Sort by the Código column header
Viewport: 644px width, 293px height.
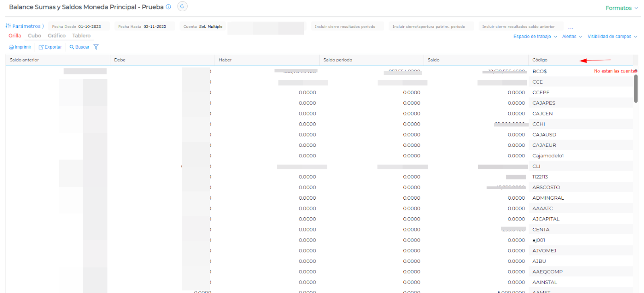(x=540, y=60)
